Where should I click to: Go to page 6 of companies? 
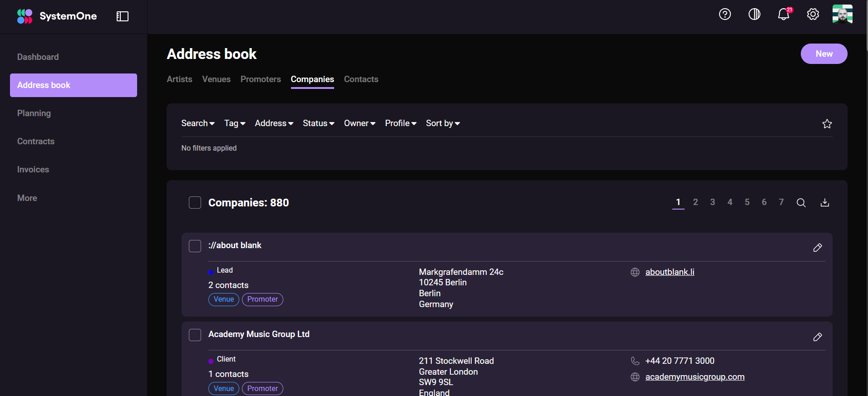click(x=764, y=202)
